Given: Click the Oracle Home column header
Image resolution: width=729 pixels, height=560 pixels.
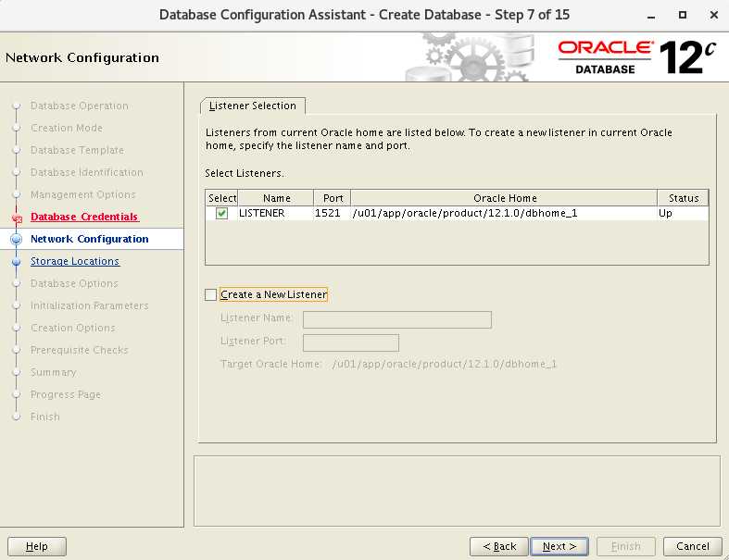Looking at the screenshot, I should pos(505,198).
